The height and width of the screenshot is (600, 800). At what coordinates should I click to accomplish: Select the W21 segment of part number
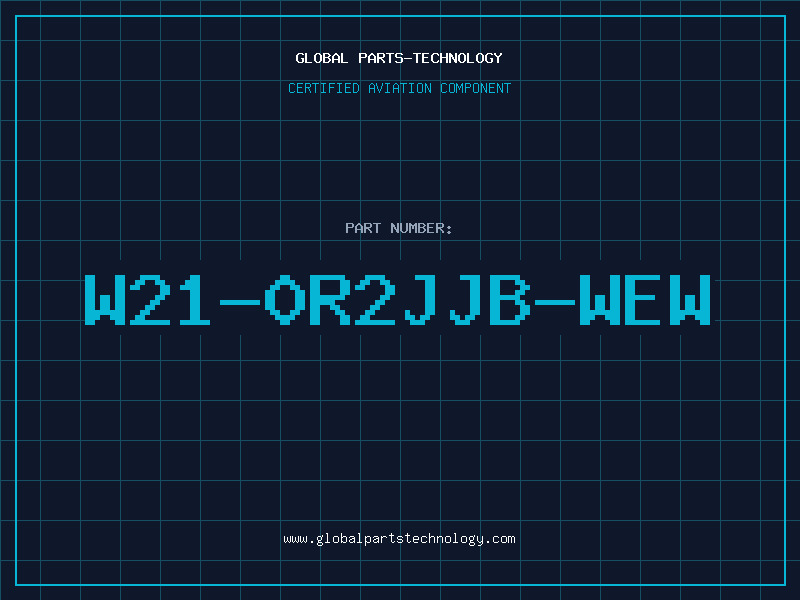click(x=147, y=299)
